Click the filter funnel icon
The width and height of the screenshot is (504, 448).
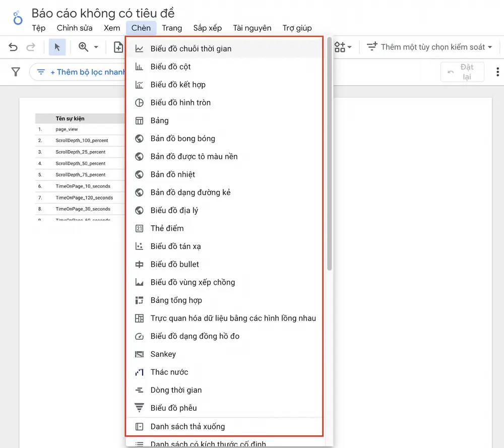tap(16, 72)
